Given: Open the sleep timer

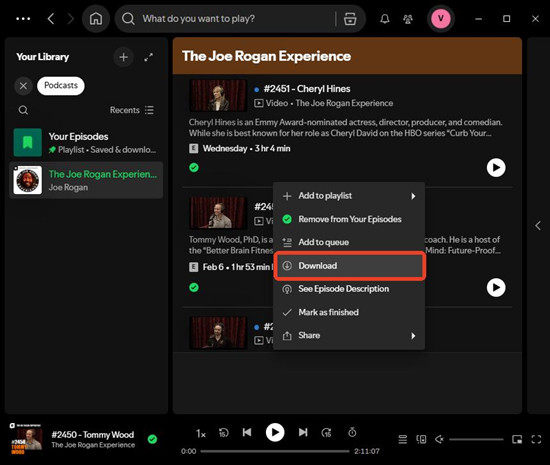Looking at the screenshot, I should pyautogui.click(x=352, y=432).
